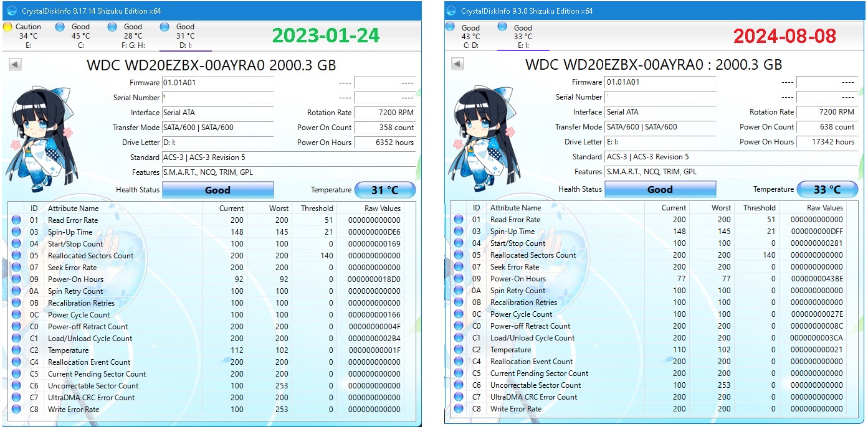Select Recalibration Retries row in right window
Image resolution: width=868 pixels, height=427 pixels.
[x=649, y=303]
